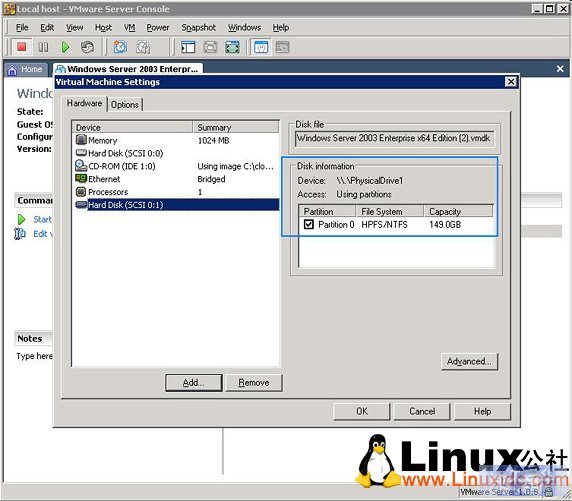Viewport: 572px width, 501px height.
Task: Click the Edit virtual machine settings link
Action: [43, 234]
